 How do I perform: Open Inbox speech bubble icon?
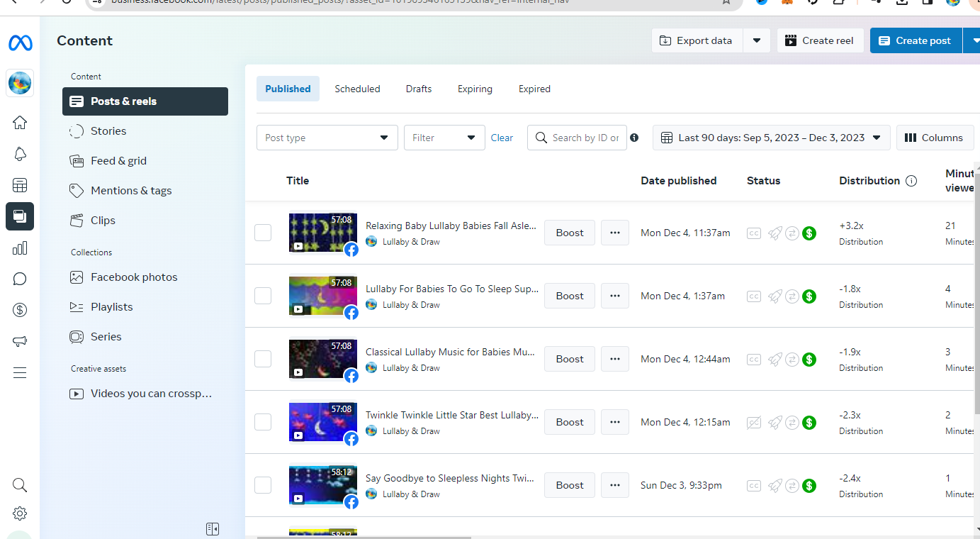[x=20, y=279]
